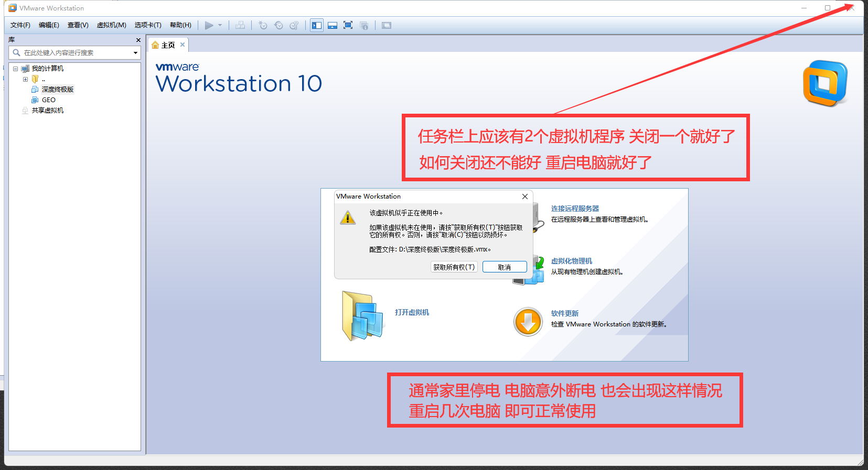This screenshot has width=868, height=470.
Task: Select the folder item named '..' in library
Action: coord(44,79)
